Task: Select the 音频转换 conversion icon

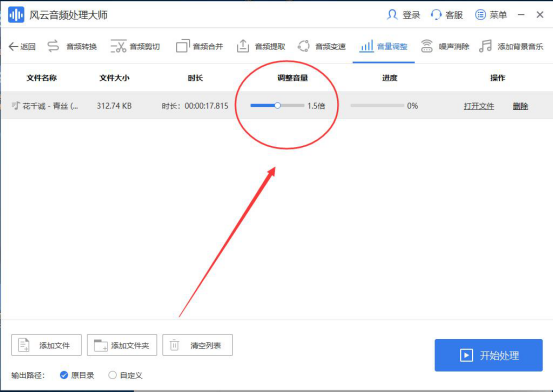Action: coord(53,46)
